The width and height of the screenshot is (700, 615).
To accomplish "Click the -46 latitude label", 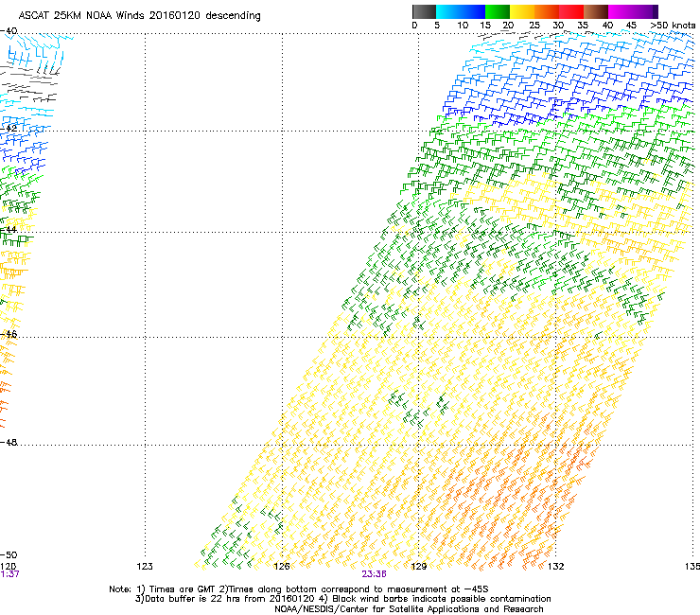I will point(9,334).
